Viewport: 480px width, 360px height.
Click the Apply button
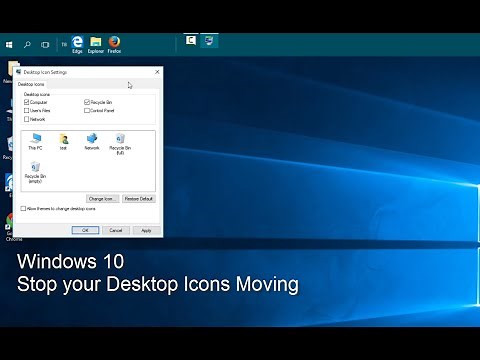coord(146,230)
